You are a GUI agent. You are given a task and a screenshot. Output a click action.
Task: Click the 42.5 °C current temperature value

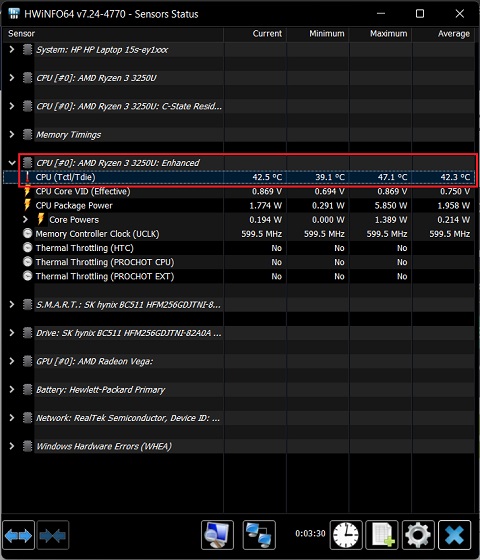tap(267, 177)
